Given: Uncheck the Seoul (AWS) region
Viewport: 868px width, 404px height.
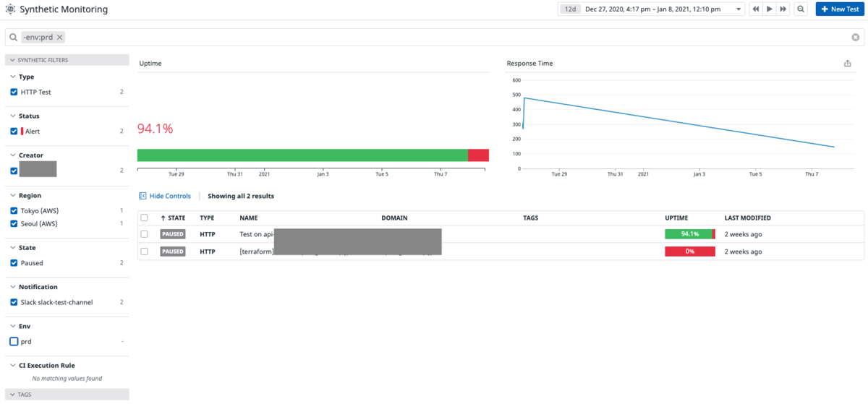Looking at the screenshot, I should [x=14, y=224].
